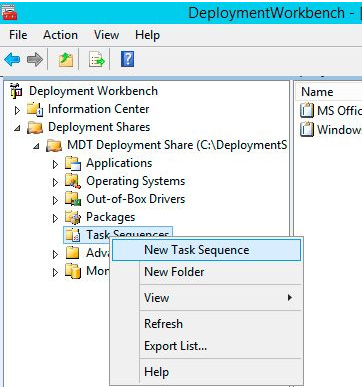Select Task Sequences tree label

click(x=127, y=234)
